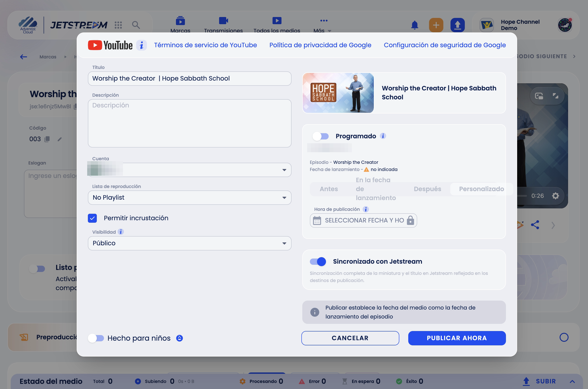Toggle the Programado switch

tap(320, 136)
